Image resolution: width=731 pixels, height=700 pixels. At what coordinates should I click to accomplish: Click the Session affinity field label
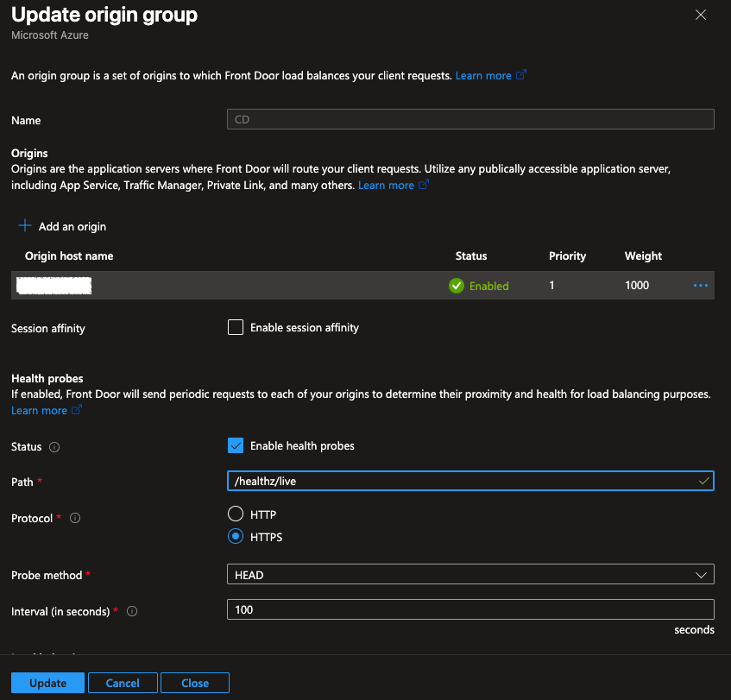tap(48, 329)
